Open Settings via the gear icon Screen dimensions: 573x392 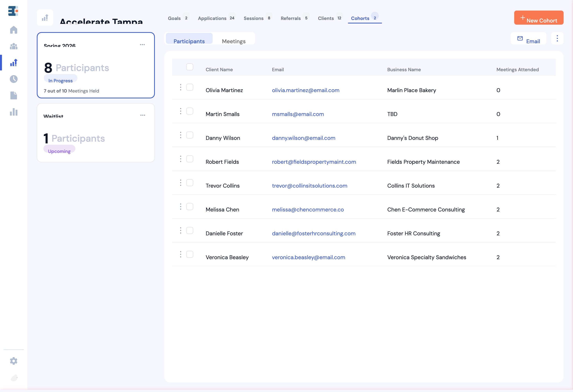14,361
